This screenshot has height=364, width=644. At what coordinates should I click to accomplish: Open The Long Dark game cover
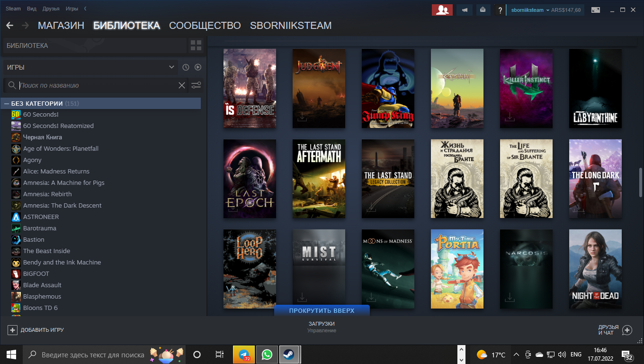(x=595, y=179)
